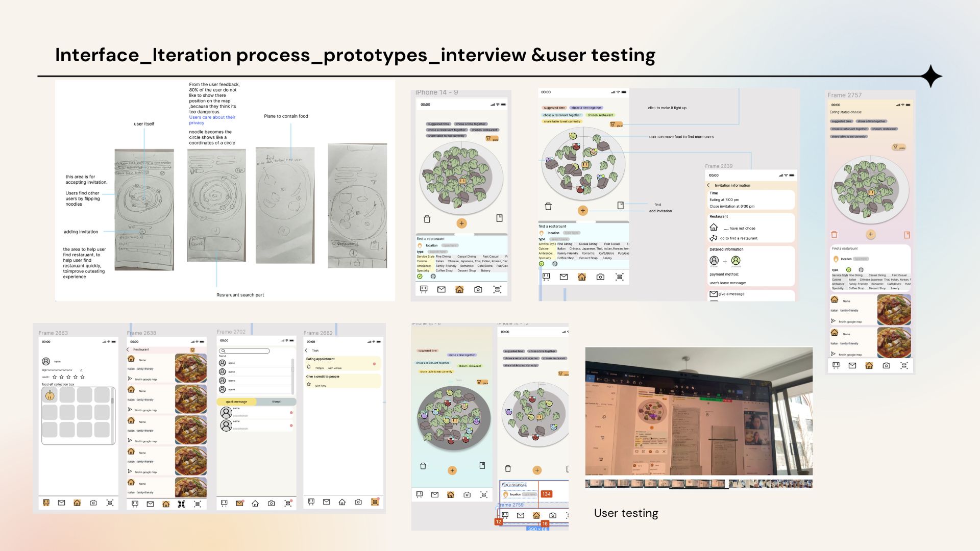Toggle green check circle in iPhone 14 - 9

coord(420,276)
